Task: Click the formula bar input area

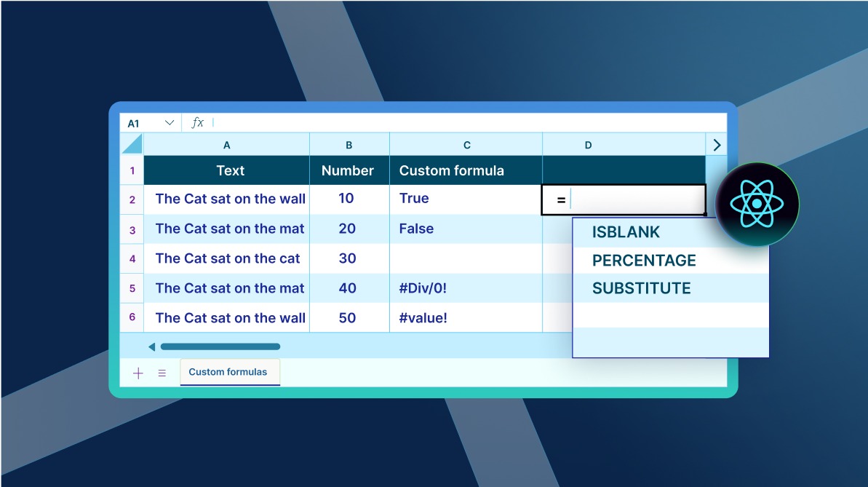Action: coord(466,123)
